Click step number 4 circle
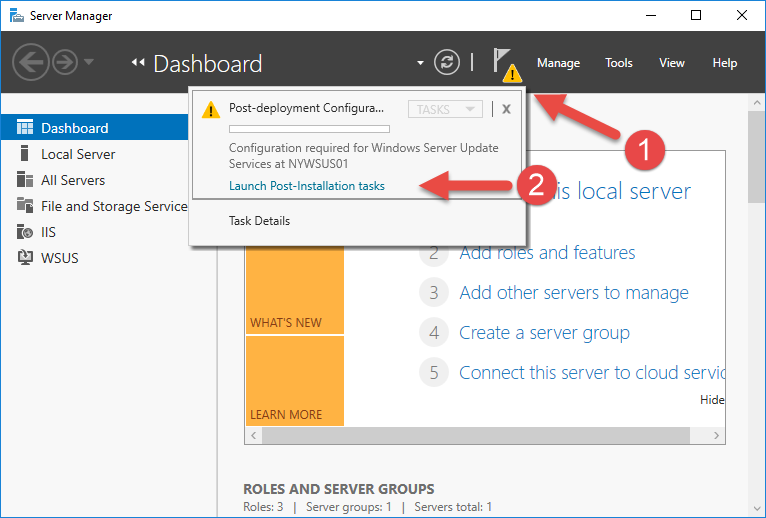 pyautogui.click(x=434, y=333)
